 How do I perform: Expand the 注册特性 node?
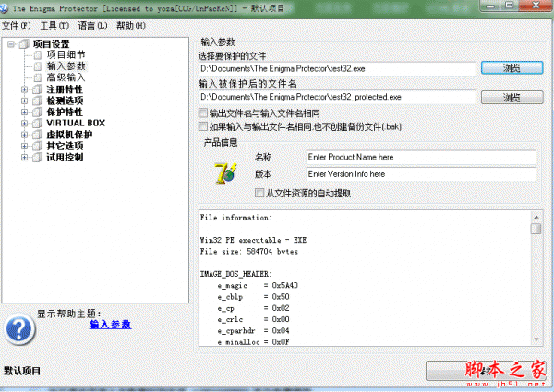[x=24, y=89]
